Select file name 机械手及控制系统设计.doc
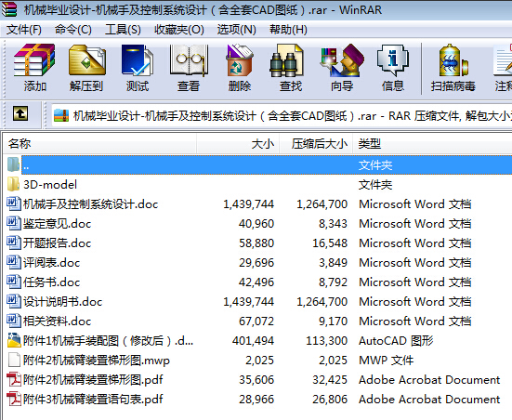Image resolution: width=512 pixels, height=420 pixels. [x=91, y=204]
